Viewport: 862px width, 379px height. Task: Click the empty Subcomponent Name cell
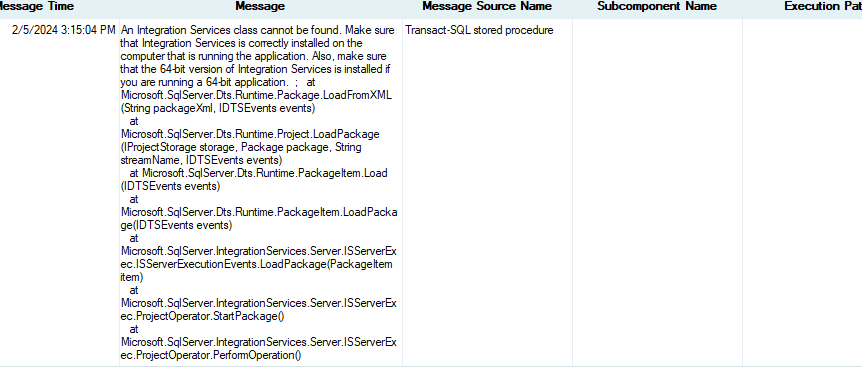(x=657, y=193)
